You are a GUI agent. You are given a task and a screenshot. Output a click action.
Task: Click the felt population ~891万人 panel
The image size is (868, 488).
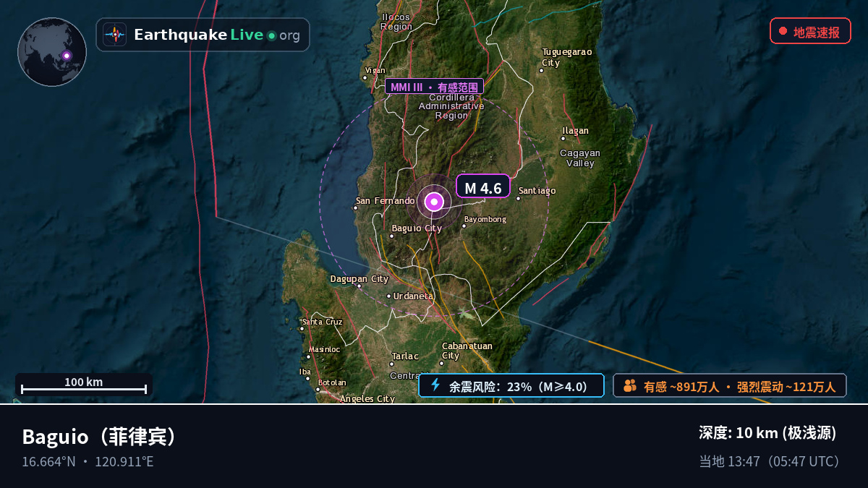tap(730, 386)
